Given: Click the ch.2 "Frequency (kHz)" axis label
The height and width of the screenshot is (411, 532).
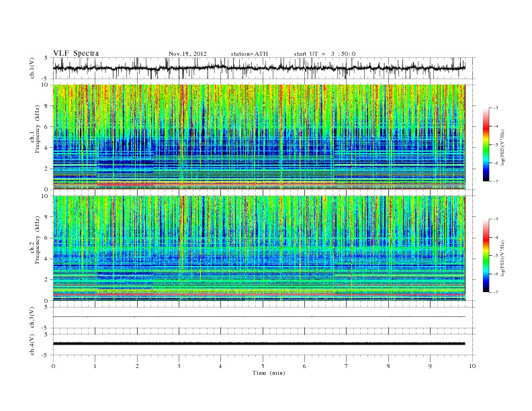Looking at the screenshot, I should click(x=38, y=239).
